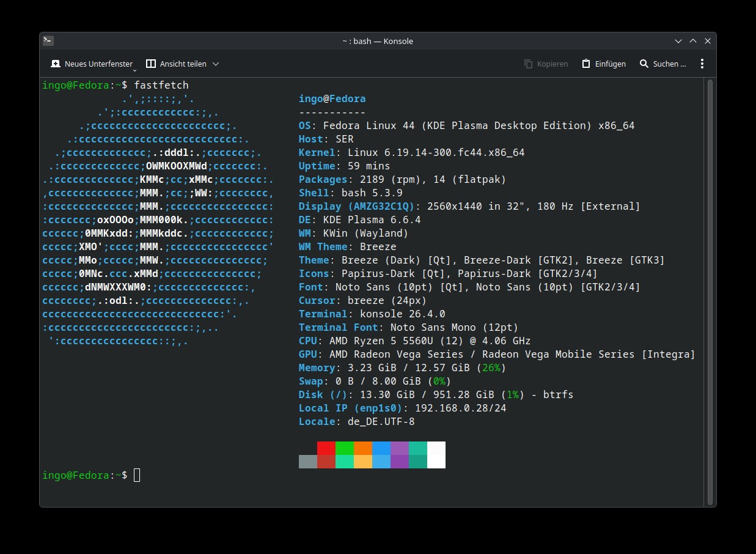The width and height of the screenshot is (756, 554).
Task: Click the 'OS: Fedora Linux 44' line
Action: [467, 125]
